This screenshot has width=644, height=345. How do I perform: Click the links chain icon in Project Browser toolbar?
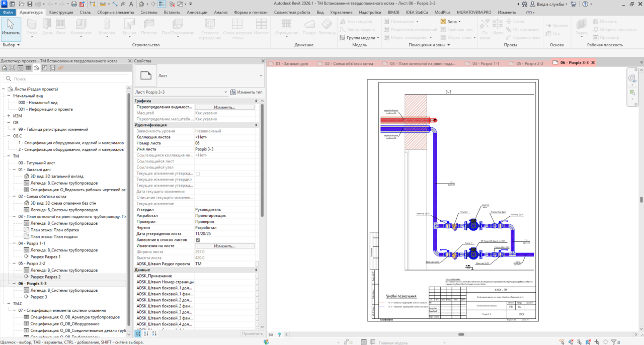coord(60,68)
